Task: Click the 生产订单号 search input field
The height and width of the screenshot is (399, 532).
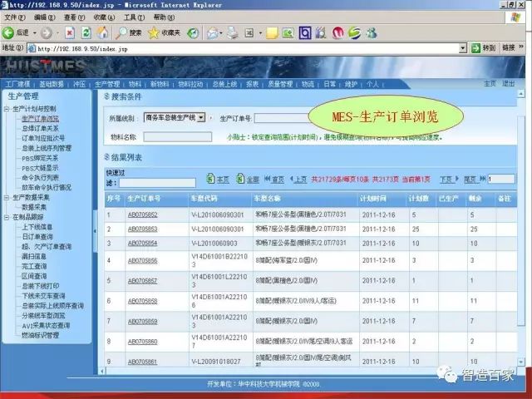Action: click(282, 118)
